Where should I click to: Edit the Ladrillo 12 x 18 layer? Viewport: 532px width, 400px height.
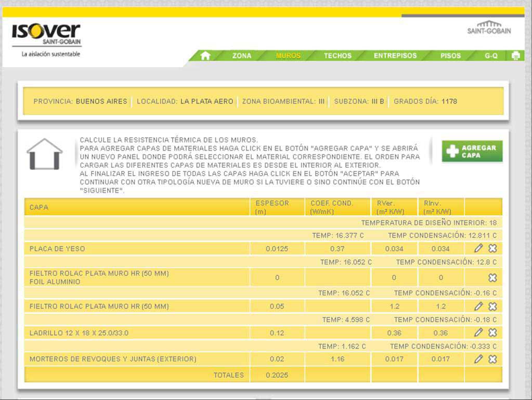click(478, 332)
